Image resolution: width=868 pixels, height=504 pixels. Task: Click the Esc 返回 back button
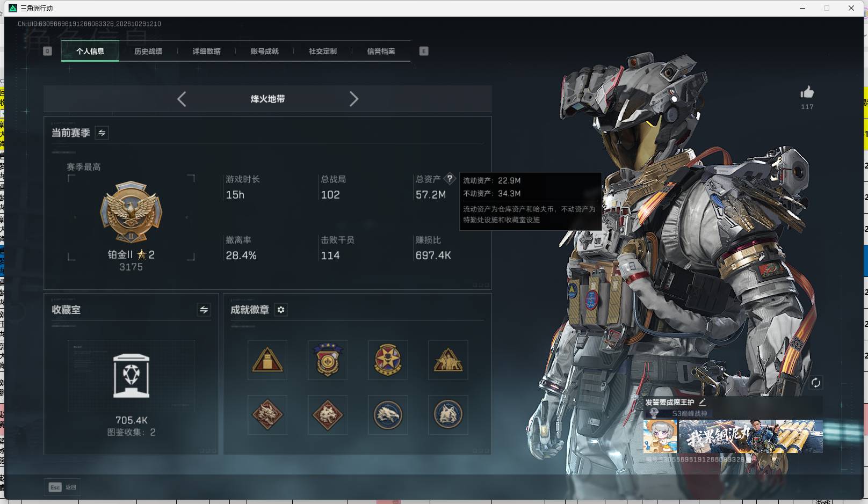point(63,487)
